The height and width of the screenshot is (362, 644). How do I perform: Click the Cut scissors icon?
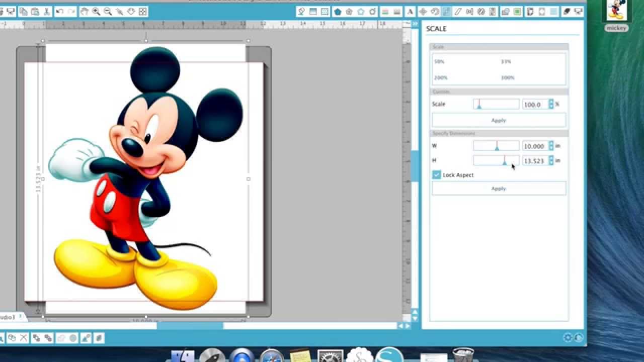click(47, 11)
